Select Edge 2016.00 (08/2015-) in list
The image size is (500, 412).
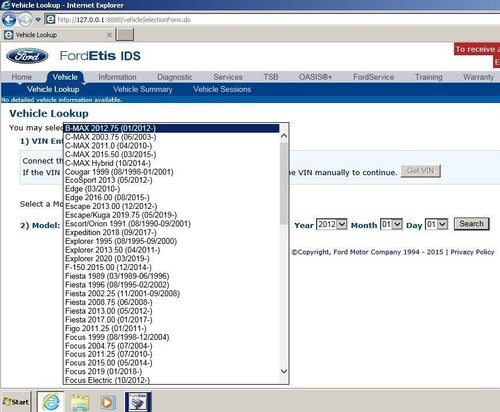[172, 198]
